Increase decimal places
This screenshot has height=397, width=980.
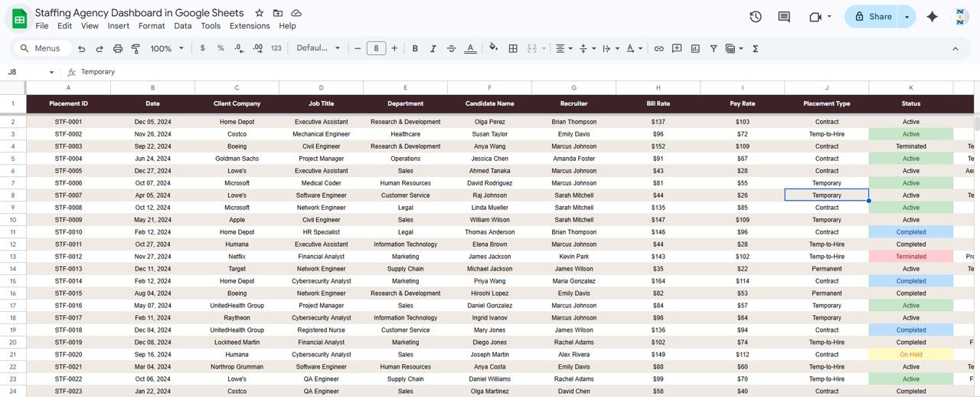[257, 48]
